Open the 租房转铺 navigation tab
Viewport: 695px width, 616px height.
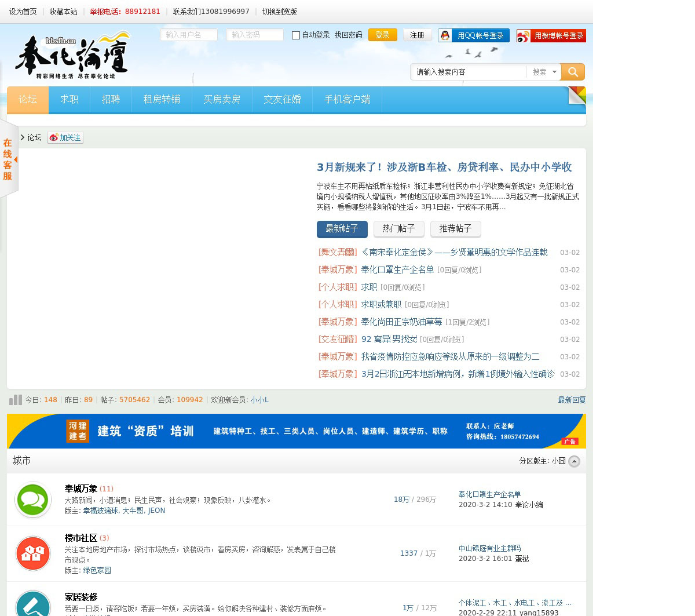pos(162,99)
